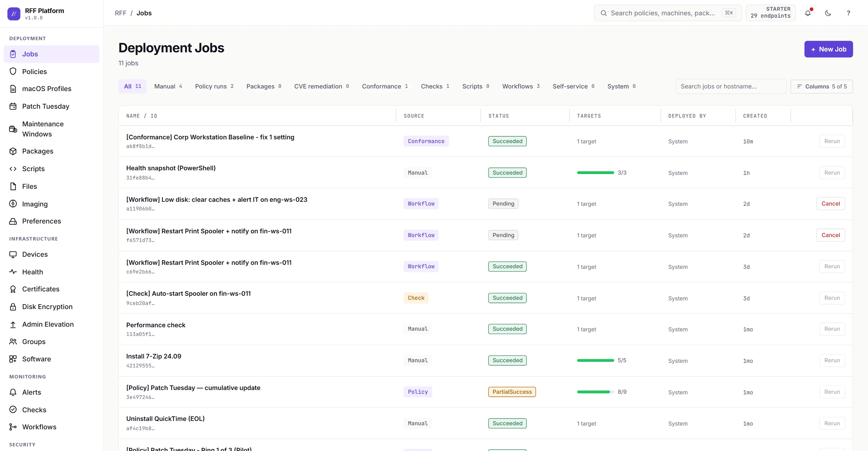Click the 8/9 progress bar for Patch Tuesday
Screen dimensions: 868x451
click(595, 392)
